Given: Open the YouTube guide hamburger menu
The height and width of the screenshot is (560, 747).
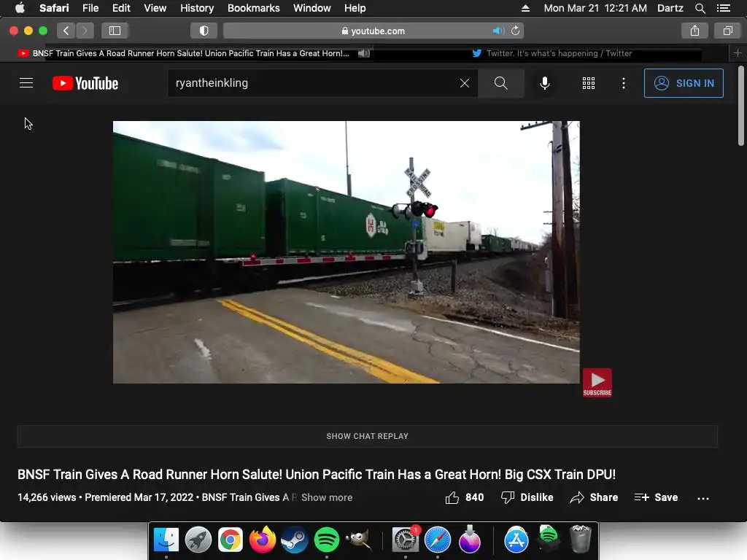Looking at the screenshot, I should pyautogui.click(x=26, y=83).
